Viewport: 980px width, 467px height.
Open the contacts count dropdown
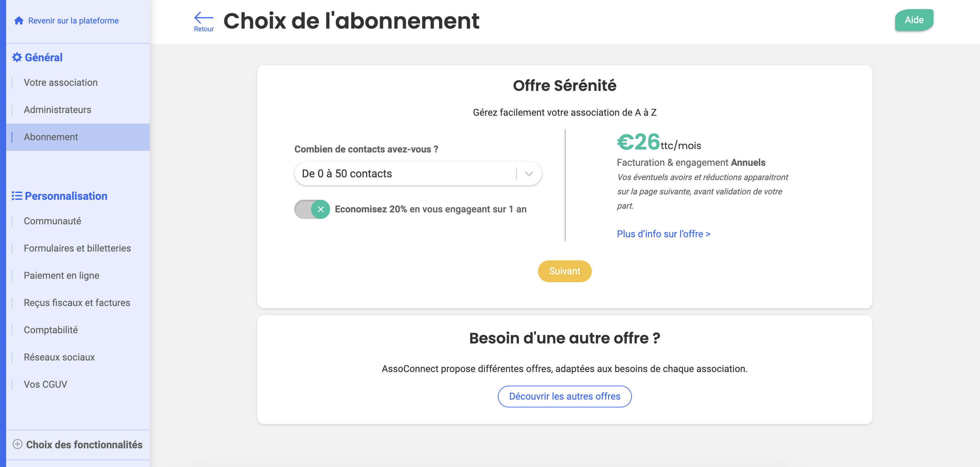[x=418, y=174]
